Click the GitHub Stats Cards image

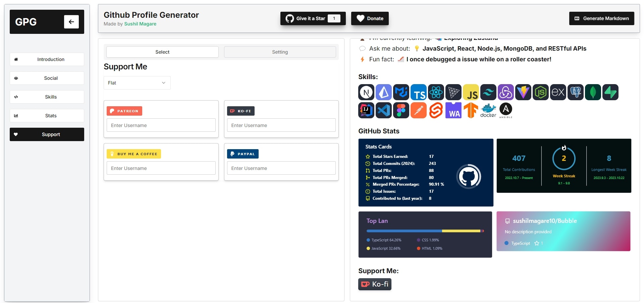pos(426,173)
